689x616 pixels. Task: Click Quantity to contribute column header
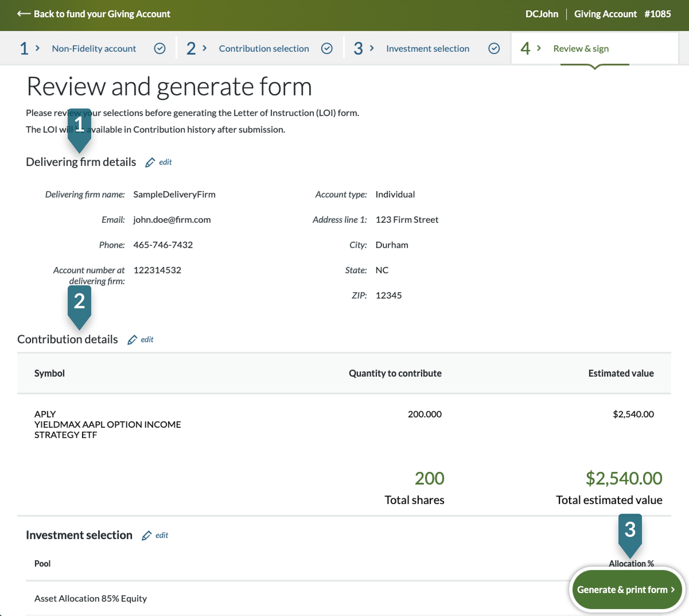[x=395, y=373]
